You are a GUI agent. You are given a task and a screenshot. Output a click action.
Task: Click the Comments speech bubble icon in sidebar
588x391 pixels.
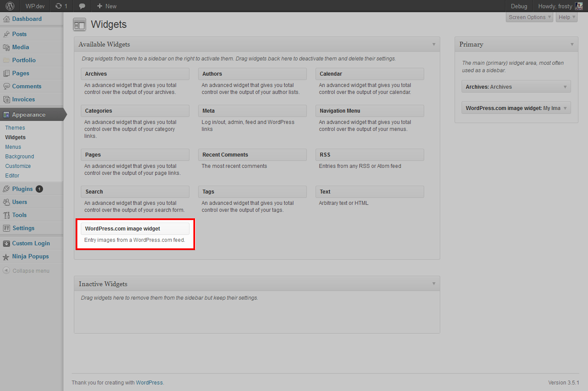[x=6, y=87]
